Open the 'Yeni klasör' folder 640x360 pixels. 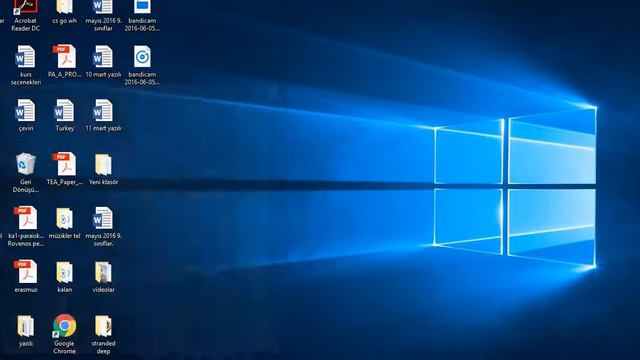[103, 169]
